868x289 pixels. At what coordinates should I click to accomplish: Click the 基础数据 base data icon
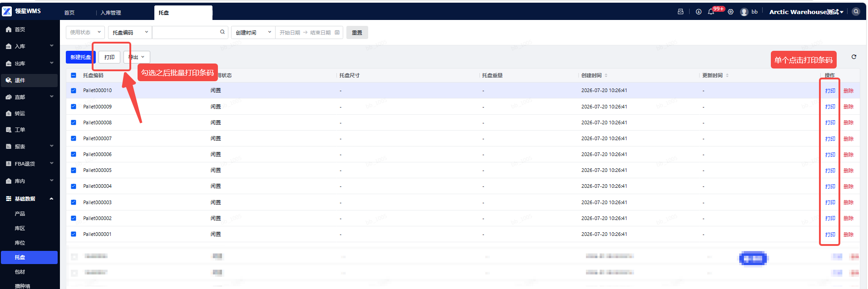tap(9, 199)
